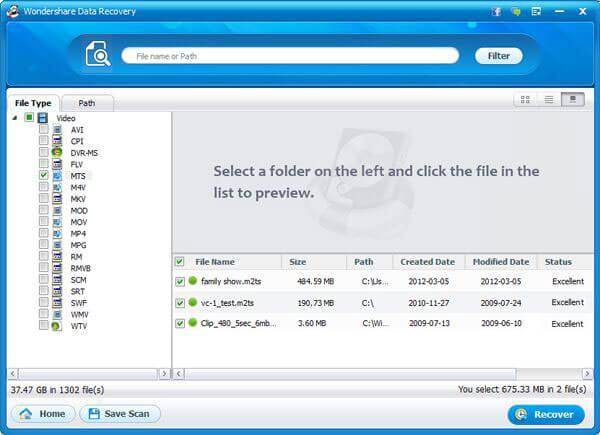Switch to preview view layout
600x435 pixels.
(x=573, y=99)
